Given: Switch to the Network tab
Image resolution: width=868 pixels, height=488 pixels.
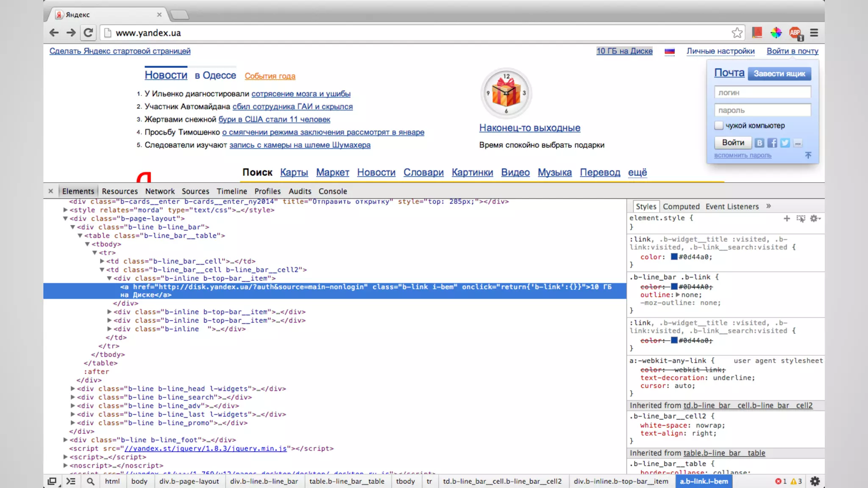Looking at the screenshot, I should tap(160, 191).
